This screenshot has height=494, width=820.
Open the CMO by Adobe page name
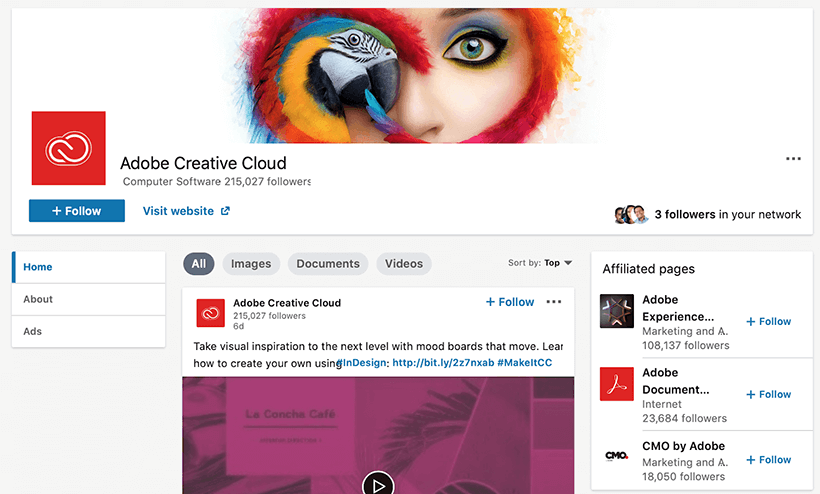(684, 446)
